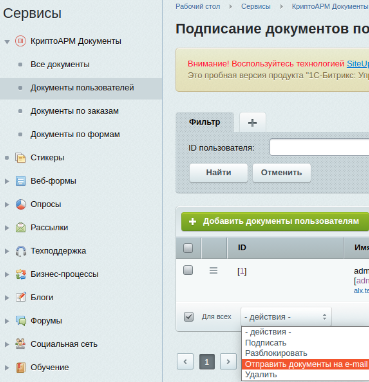This screenshot has height=382, width=369.
Task: Go to previous page arrow
Action: 185,362
